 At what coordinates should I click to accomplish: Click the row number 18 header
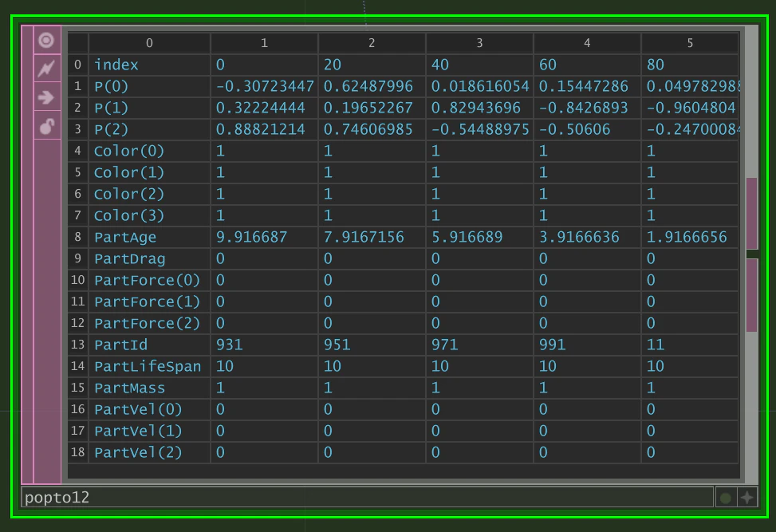77,452
